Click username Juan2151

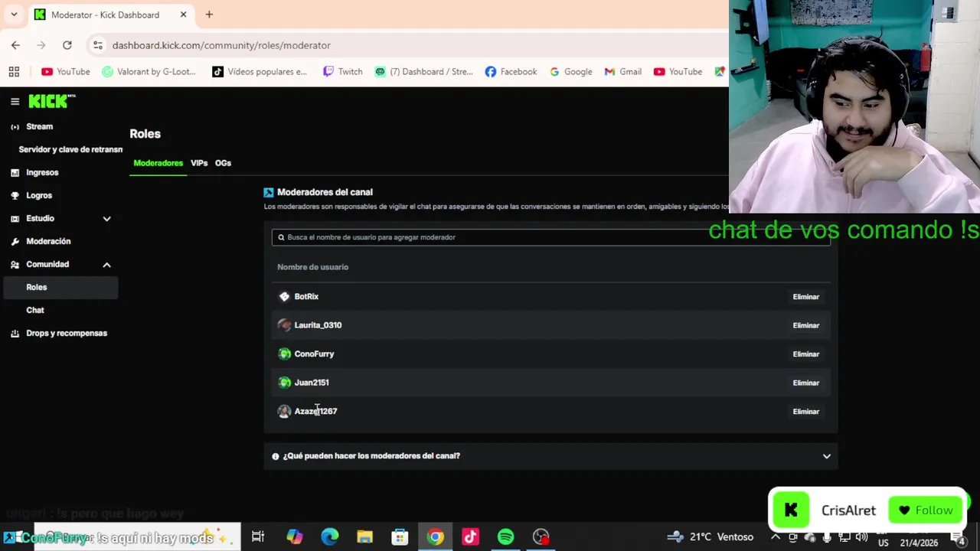(x=312, y=383)
